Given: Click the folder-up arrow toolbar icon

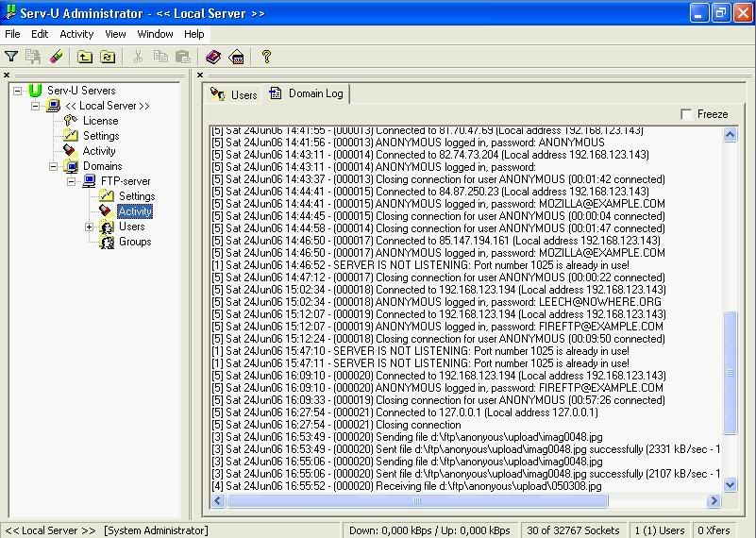Looking at the screenshot, I should [x=85, y=57].
